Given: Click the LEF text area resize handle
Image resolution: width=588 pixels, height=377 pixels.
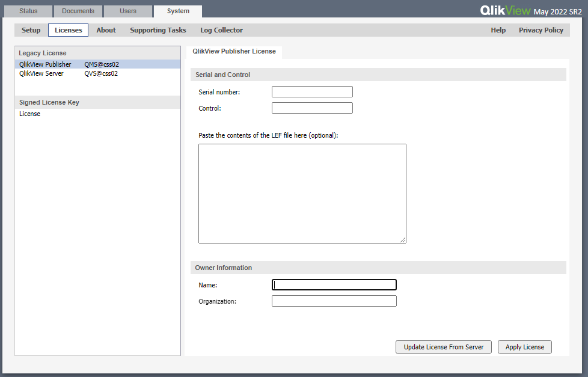Looking at the screenshot, I should tap(403, 240).
